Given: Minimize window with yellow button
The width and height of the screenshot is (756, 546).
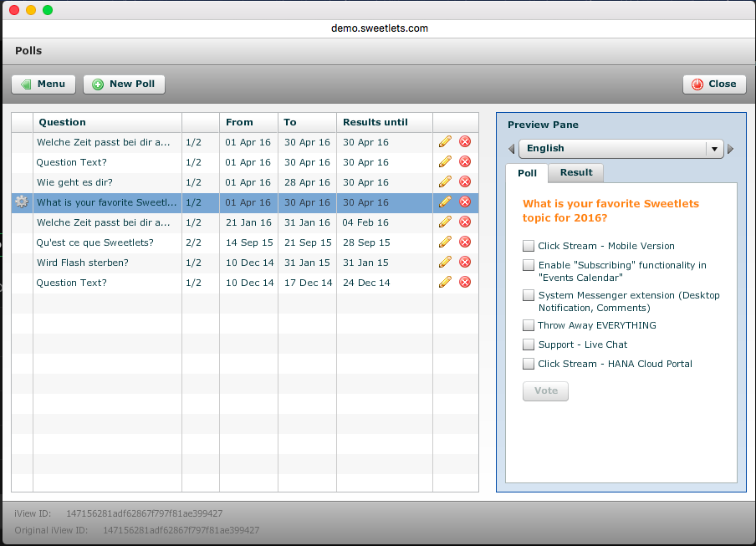Looking at the screenshot, I should click(31, 10).
